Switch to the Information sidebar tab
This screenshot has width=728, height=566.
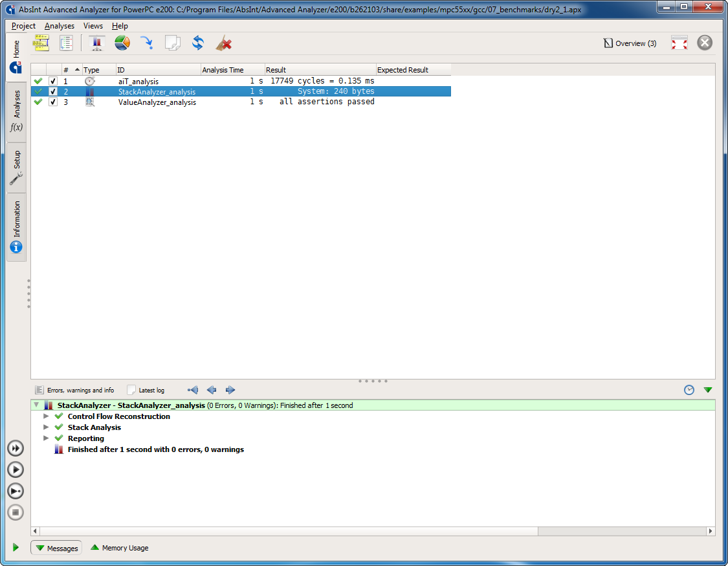pyautogui.click(x=16, y=227)
